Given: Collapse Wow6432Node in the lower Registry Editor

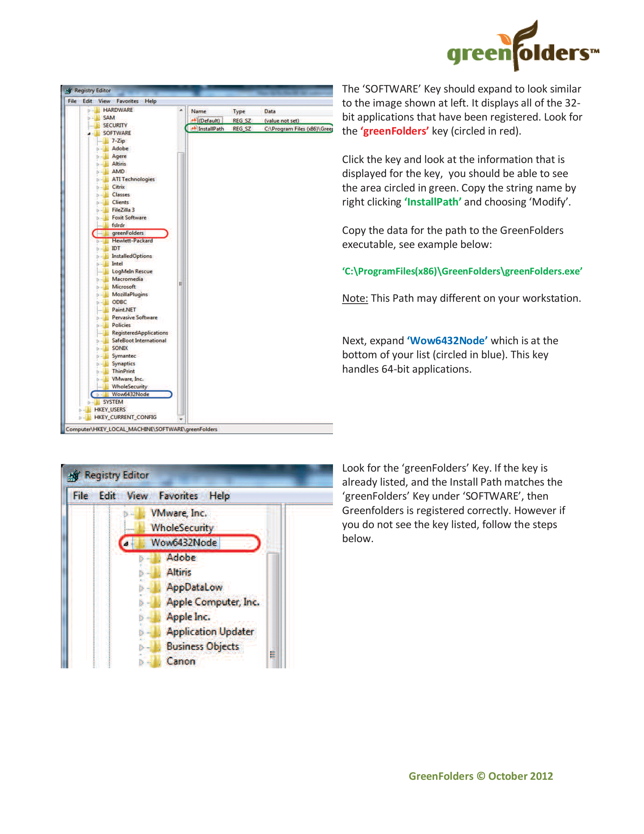Looking at the screenshot, I should (126, 543).
